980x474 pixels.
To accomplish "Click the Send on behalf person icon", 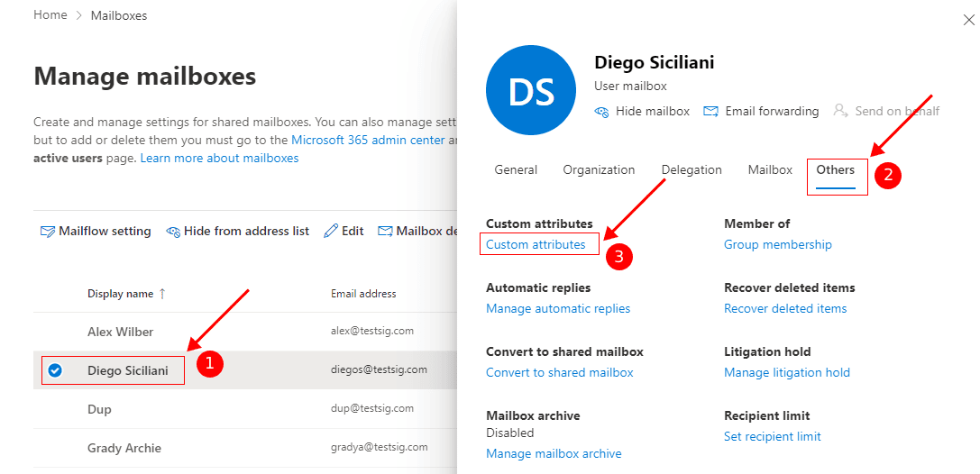I will [x=840, y=111].
